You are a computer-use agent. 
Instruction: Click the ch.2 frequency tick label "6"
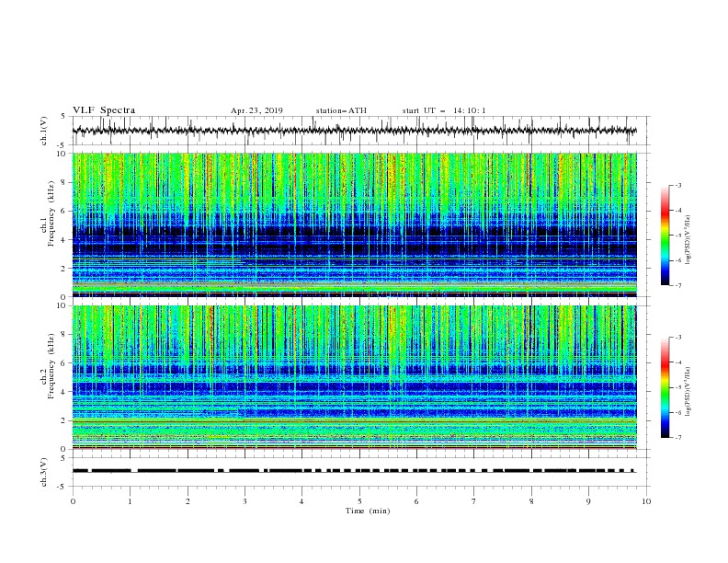[63, 363]
